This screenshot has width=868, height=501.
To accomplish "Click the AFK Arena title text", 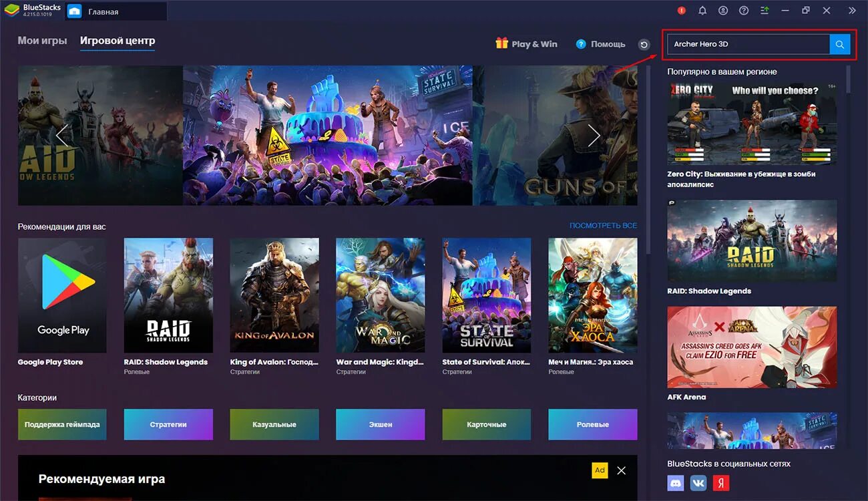I will [686, 397].
